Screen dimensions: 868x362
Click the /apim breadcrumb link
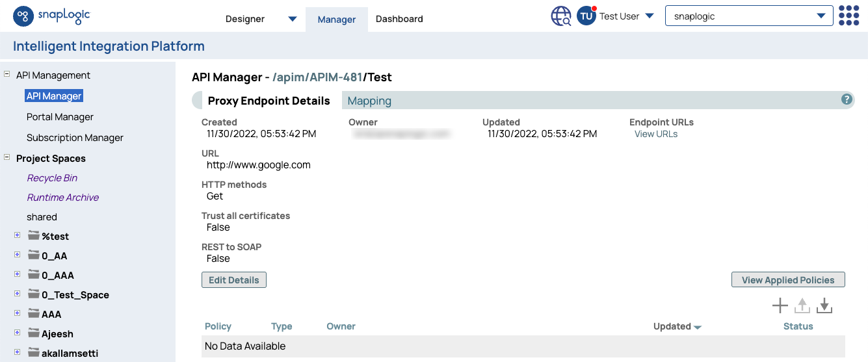coord(289,77)
